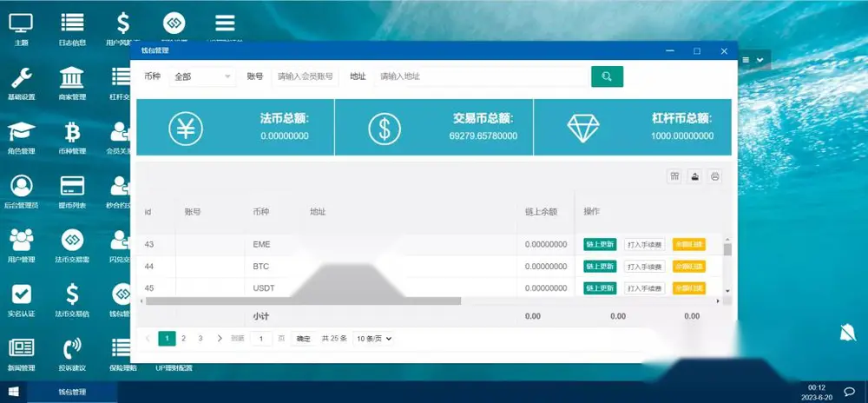Click the EME currency cell

(261, 244)
